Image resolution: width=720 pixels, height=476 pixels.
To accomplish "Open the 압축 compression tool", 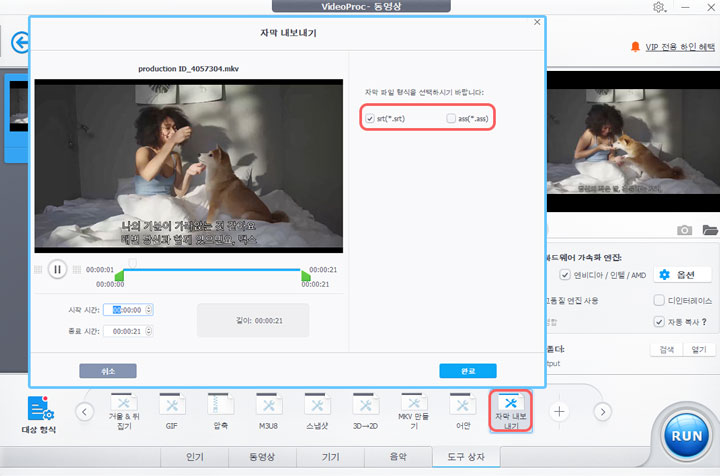I will (220, 411).
